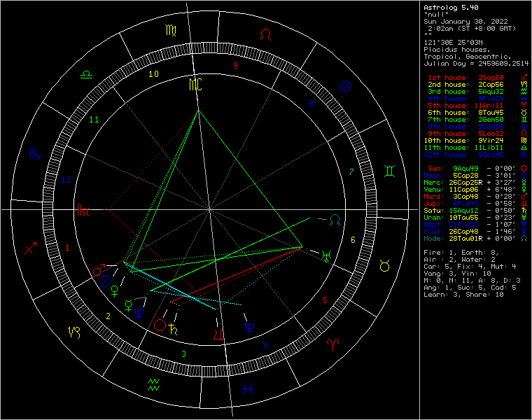Viewport: 532px width, 420px height.
Task: Select the Saturn symbol in the chart wheel
Action: pos(173,329)
